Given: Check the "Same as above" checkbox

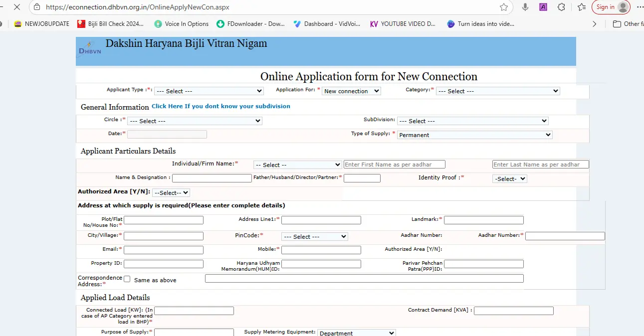Looking at the screenshot, I should 126,279.
